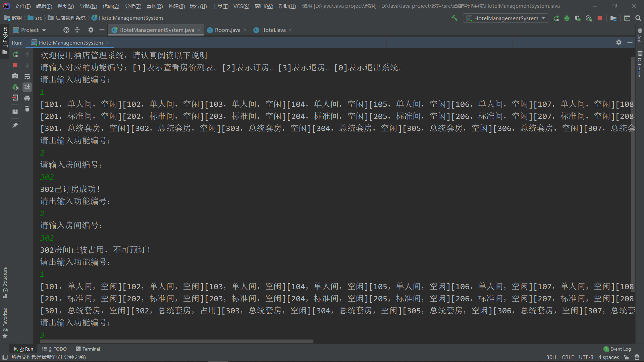
Task: Pin the current Run tab
Action: (x=15, y=125)
